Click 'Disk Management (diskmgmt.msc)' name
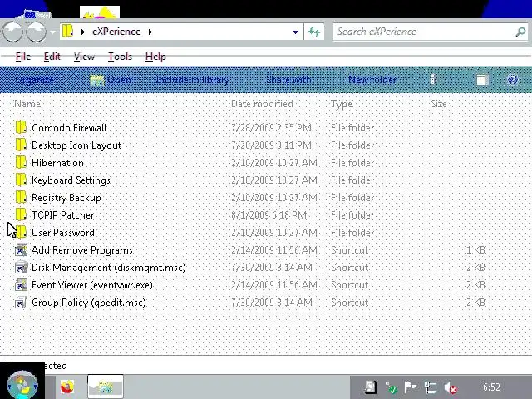Viewport: 532px width, 399px height. [109, 268]
